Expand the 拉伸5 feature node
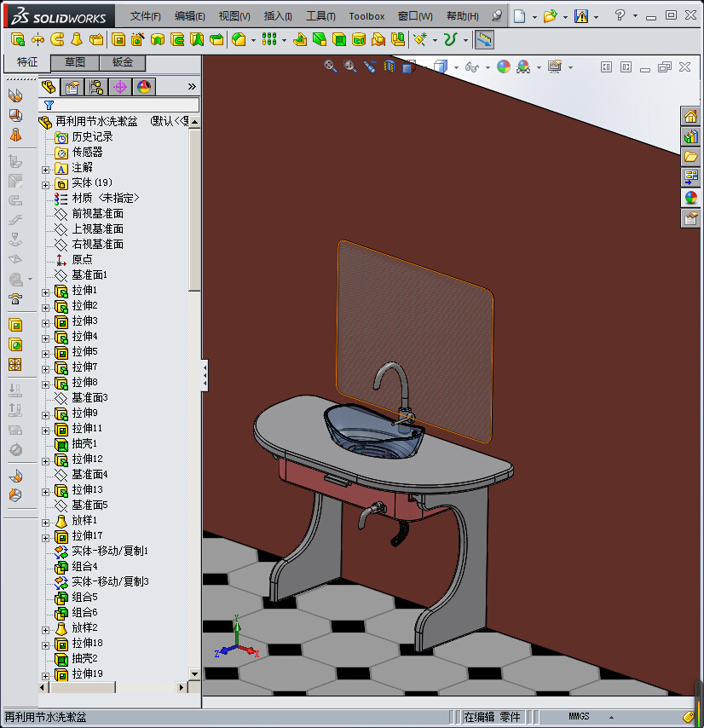The image size is (704, 728). coord(45,354)
